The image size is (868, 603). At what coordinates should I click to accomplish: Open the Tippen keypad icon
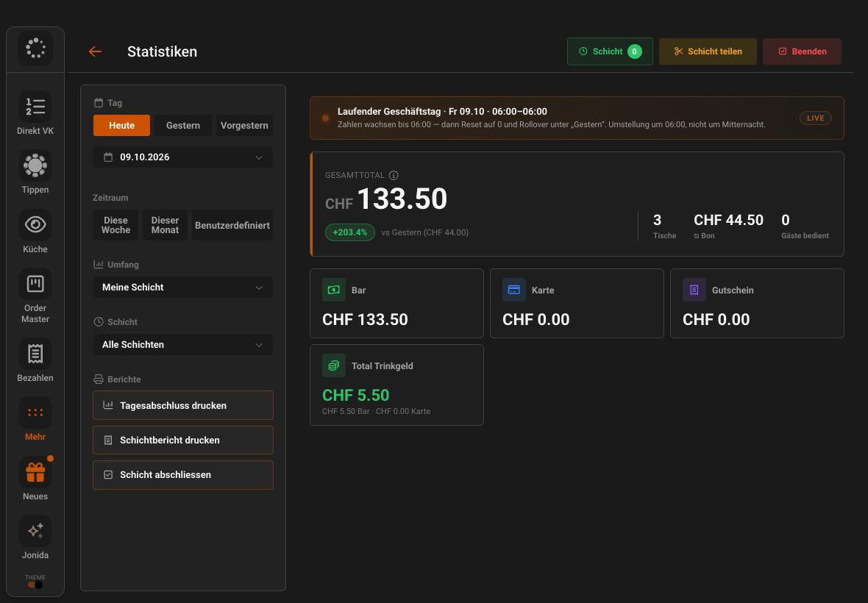[35, 165]
